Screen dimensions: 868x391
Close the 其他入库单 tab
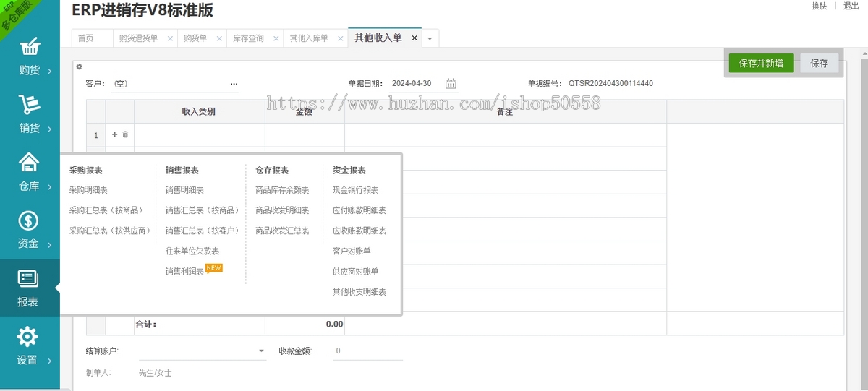tap(340, 38)
